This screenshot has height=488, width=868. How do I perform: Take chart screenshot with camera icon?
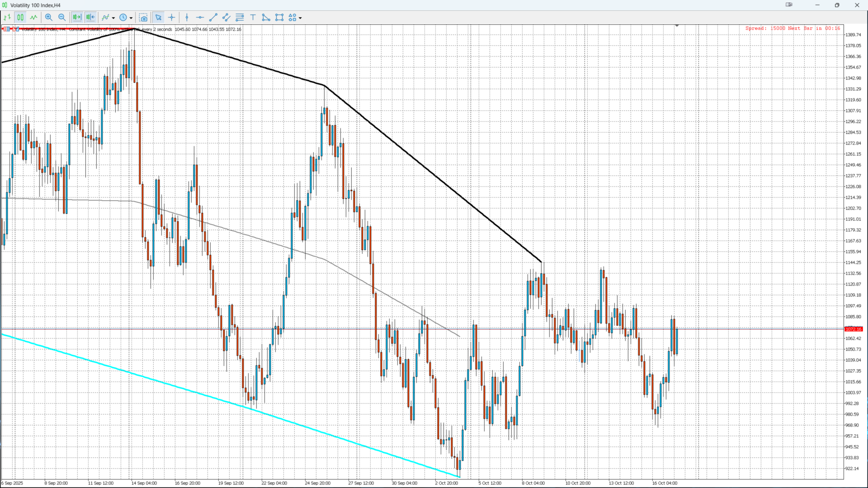coord(143,18)
